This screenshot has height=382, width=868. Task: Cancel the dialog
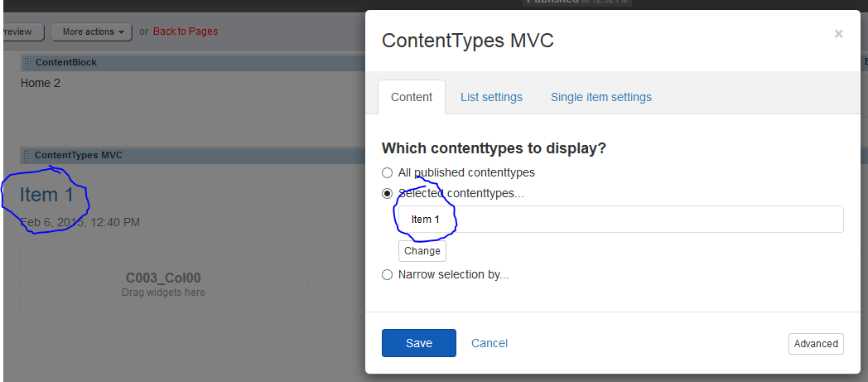click(x=489, y=343)
